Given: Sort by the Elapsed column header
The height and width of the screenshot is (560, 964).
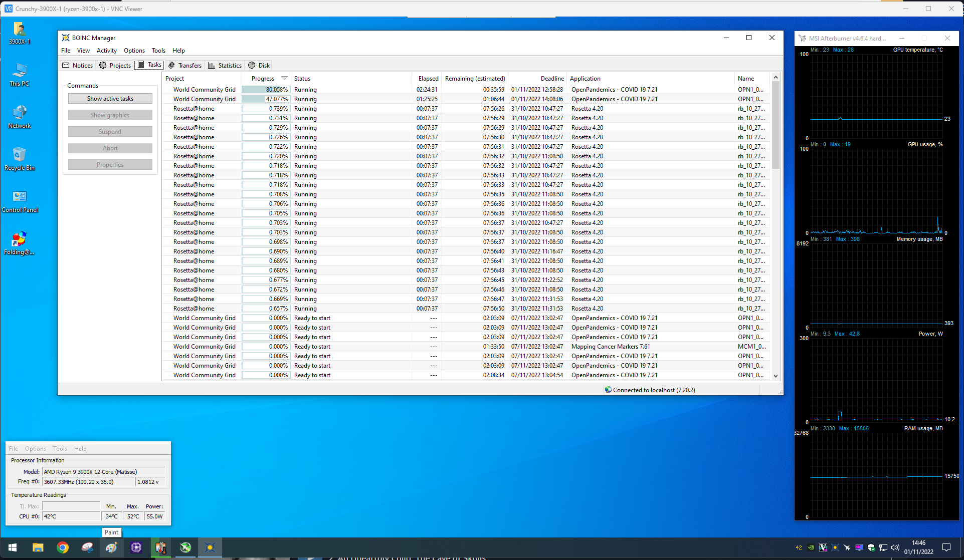Looking at the screenshot, I should pyautogui.click(x=426, y=79).
